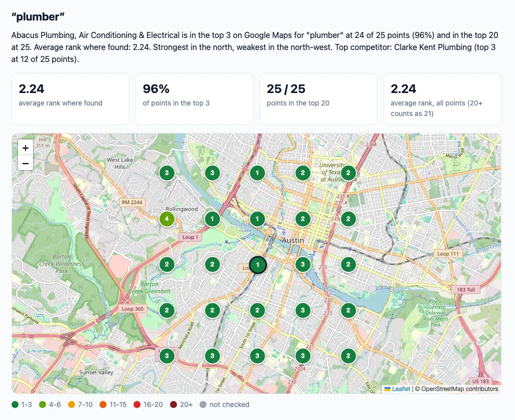Click rank 3 marker on South 1st Street label

pos(257,356)
